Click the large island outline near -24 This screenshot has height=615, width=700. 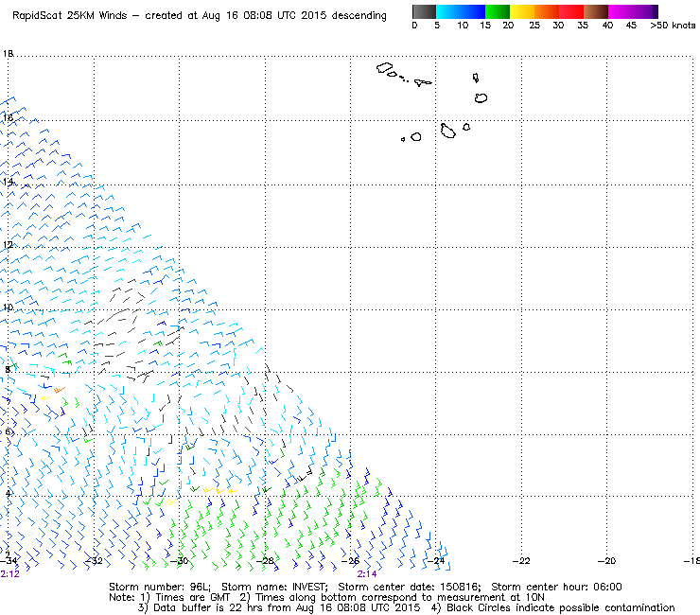click(447, 131)
